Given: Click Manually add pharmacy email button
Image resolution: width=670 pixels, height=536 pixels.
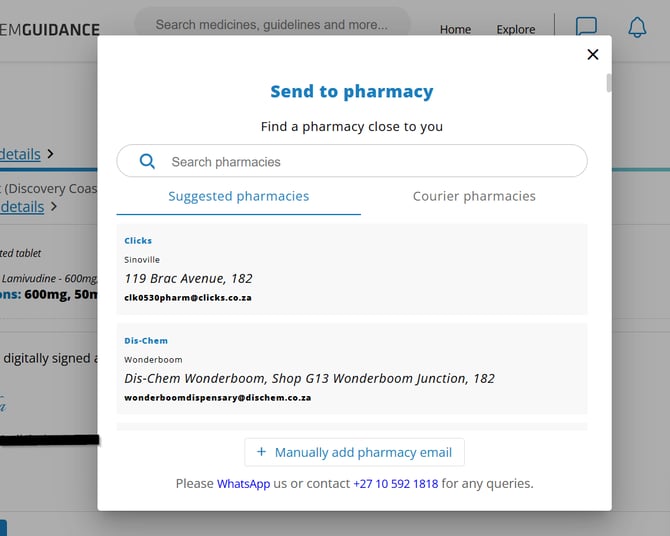Looking at the screenshot, I should [x=354, y=452].
